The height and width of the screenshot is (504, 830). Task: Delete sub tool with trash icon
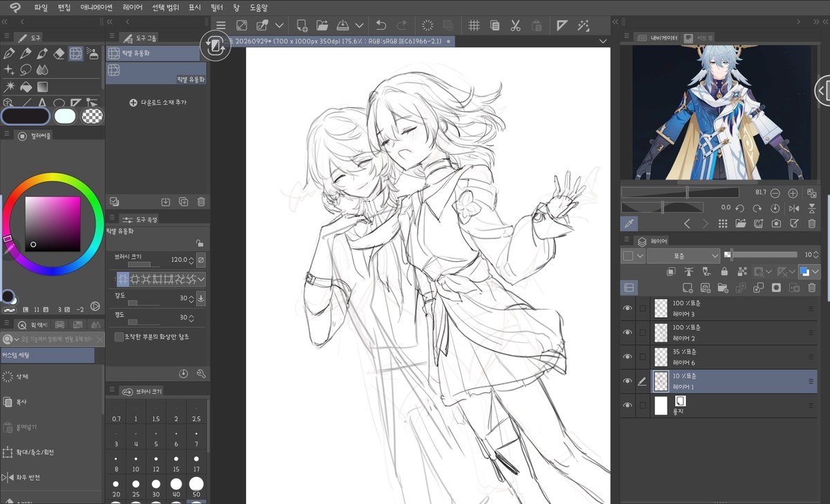(201, 202)
